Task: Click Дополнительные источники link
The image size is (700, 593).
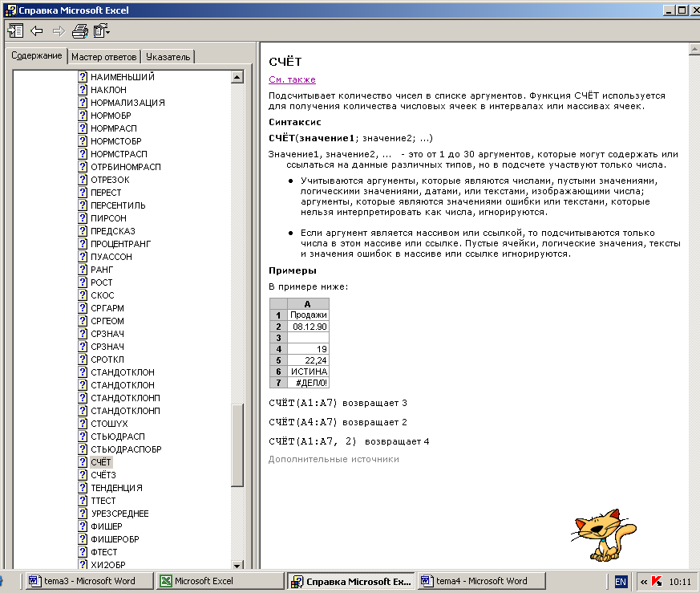Action: (x=334, y=459)
